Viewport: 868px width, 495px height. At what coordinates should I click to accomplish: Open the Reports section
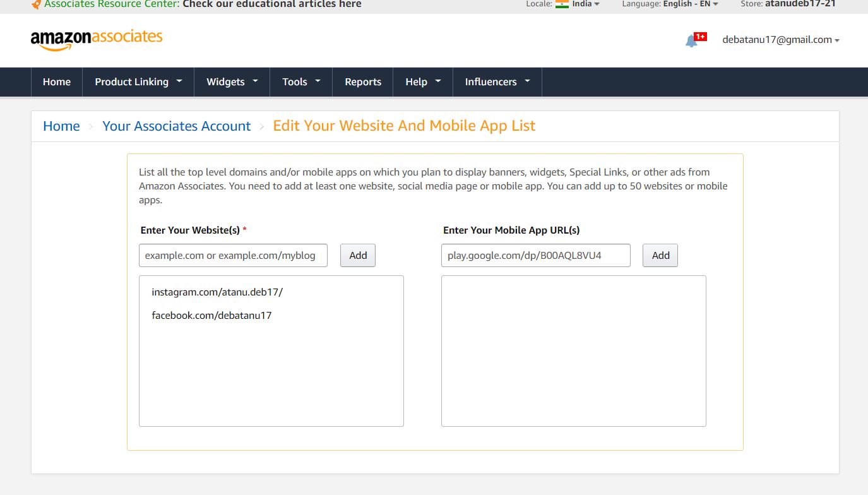(363, 81)
